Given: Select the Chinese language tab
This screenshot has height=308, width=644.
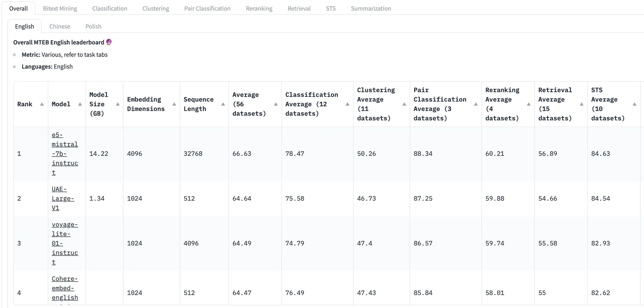Looking at the screenshot, I should click(x=60, y=26).
